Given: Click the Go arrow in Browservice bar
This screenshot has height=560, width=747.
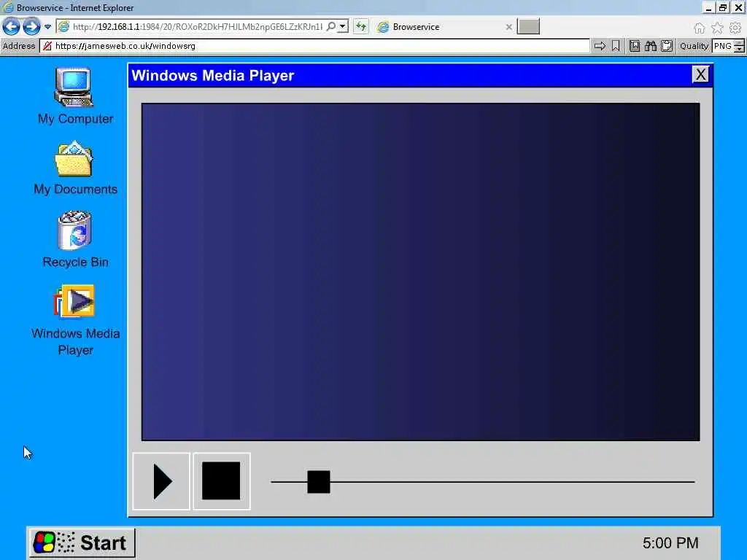Looking at the screenshot, I should (x=600, y=46).
